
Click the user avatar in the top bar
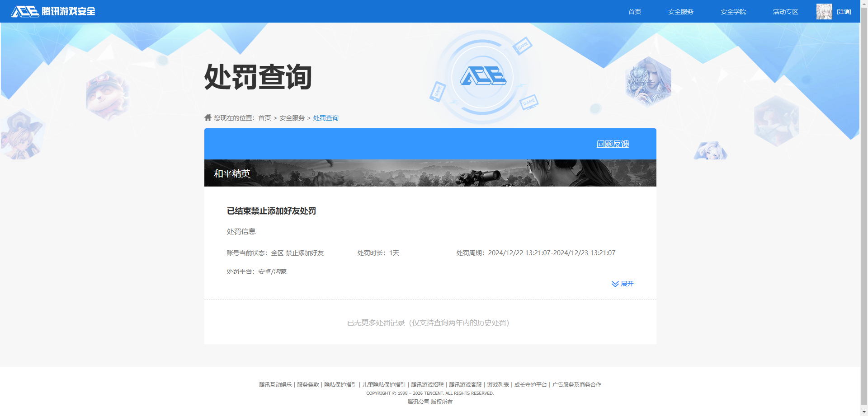click(824, 11)
